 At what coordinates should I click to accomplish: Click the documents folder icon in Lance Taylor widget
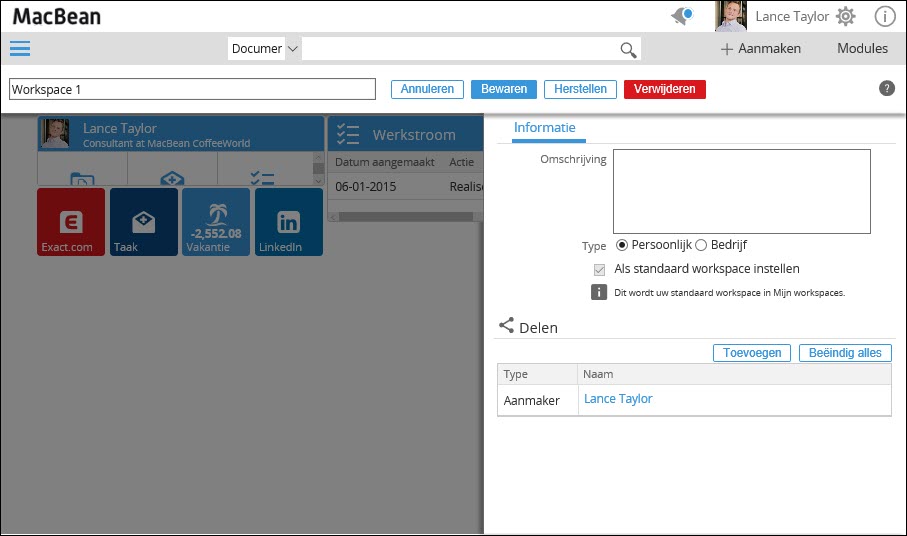[x=82, y=178]
